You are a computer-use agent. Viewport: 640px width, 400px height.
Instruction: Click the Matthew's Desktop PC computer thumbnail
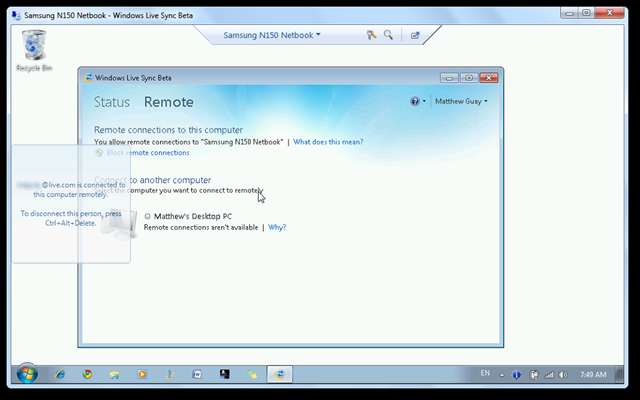120,224
